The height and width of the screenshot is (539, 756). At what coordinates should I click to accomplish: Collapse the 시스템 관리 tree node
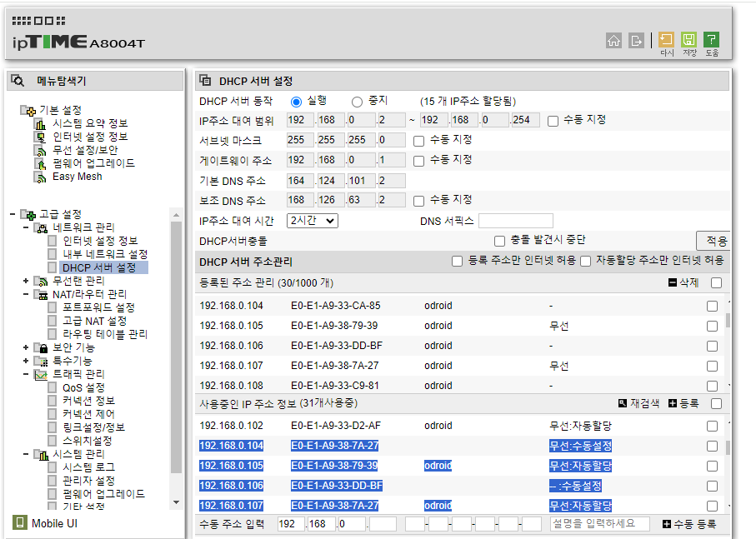coord(26,454)
